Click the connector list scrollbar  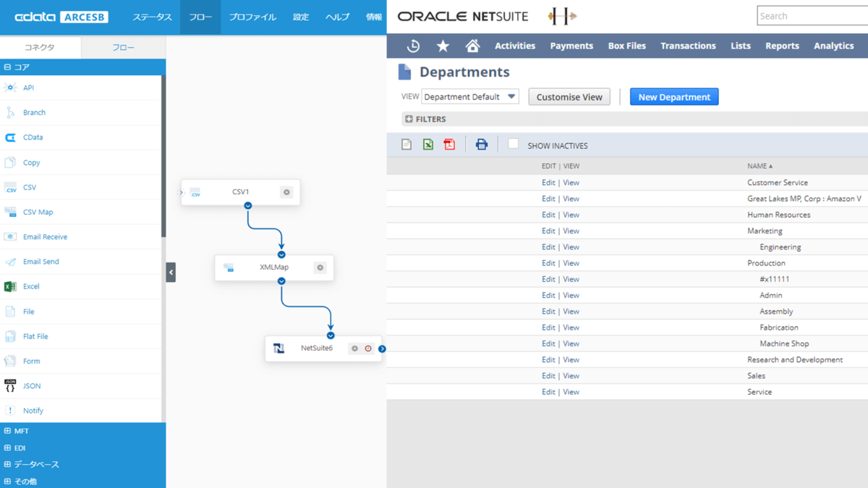pyautogui.click(x=163, y=156)
